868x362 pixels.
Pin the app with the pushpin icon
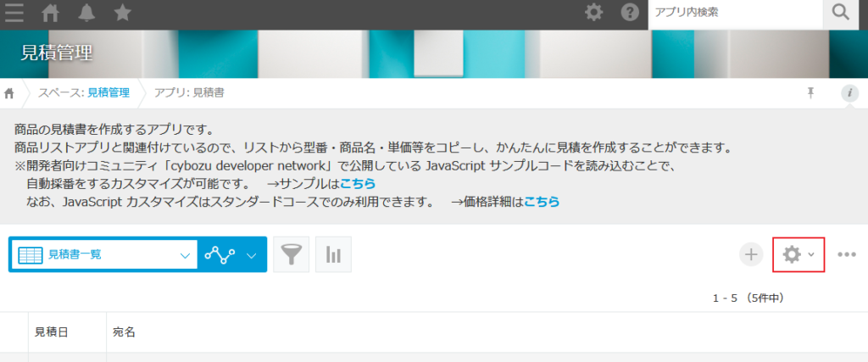point(811,92)
